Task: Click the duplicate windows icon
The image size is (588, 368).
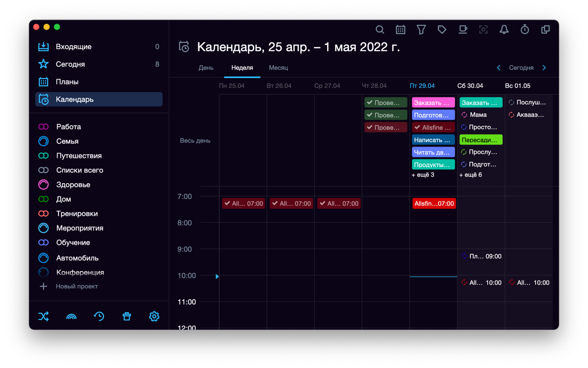Action: click(545, 30)
